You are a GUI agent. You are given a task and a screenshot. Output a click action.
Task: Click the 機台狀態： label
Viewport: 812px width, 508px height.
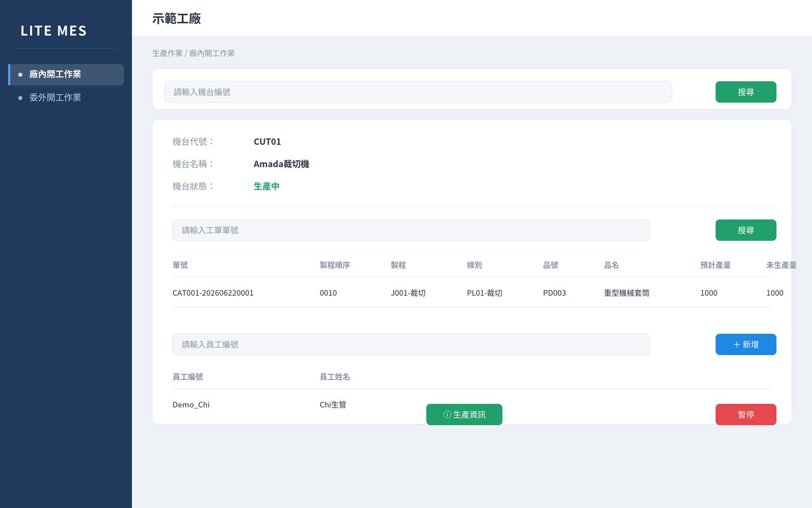pyautogui.click(x=194, y=186)
